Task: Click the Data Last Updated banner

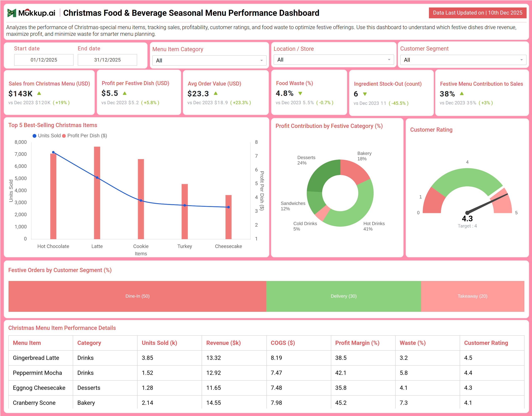Action: [x=477, y=13]
